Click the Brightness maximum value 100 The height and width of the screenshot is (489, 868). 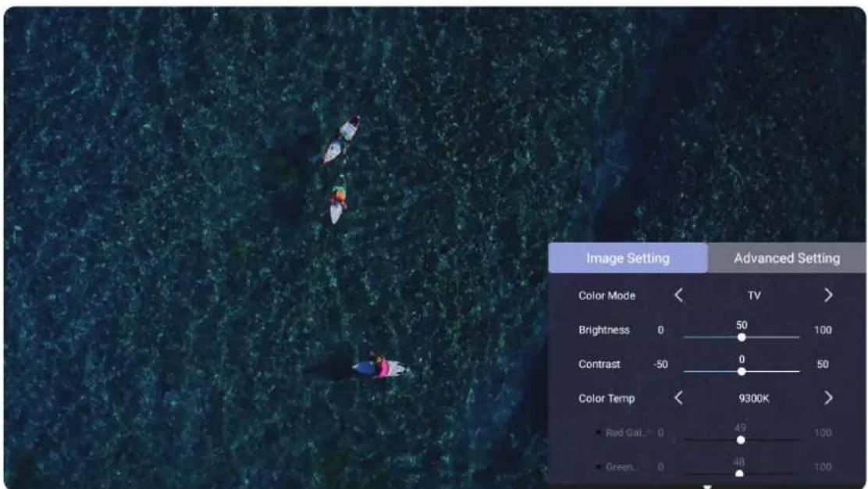pyautogui.click(x=823, y=330)
